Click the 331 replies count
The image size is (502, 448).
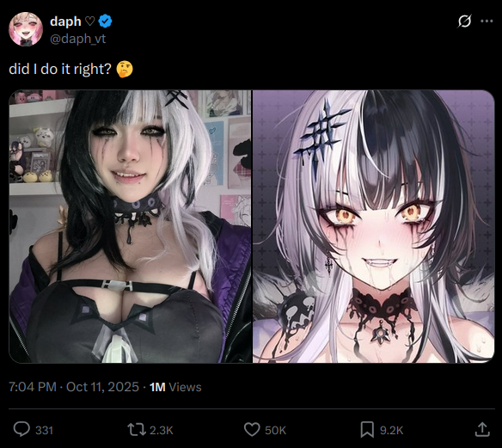44,430
